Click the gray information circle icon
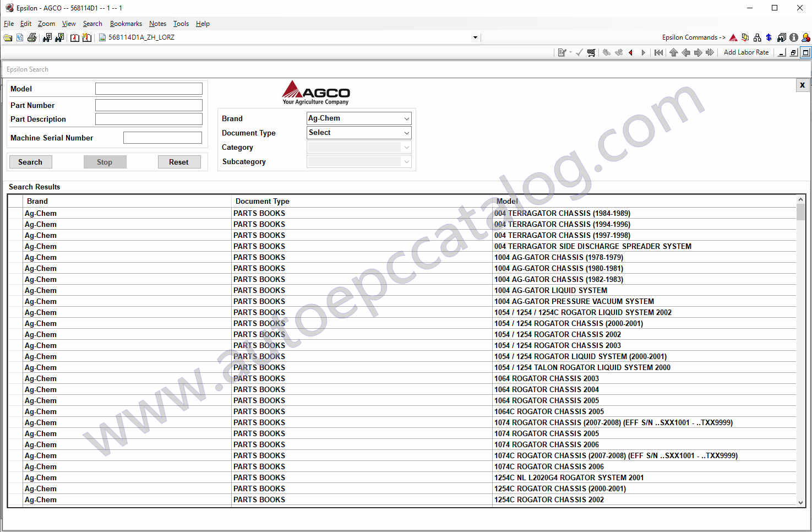The image size is (812, 532). point(793,37)
